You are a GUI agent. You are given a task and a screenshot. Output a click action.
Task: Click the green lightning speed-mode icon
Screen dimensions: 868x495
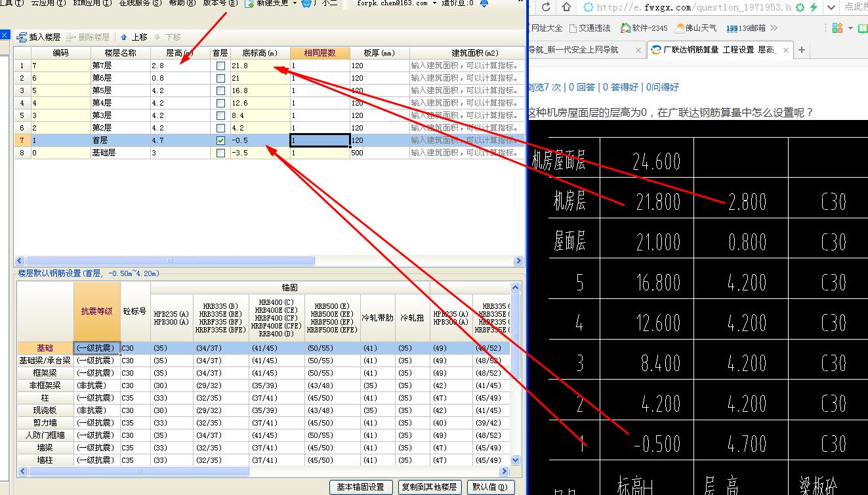pyautogui.click(x=813, y=8)
